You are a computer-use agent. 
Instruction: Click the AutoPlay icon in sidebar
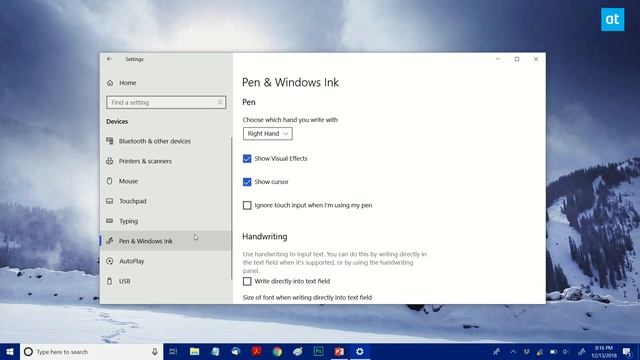109,261
